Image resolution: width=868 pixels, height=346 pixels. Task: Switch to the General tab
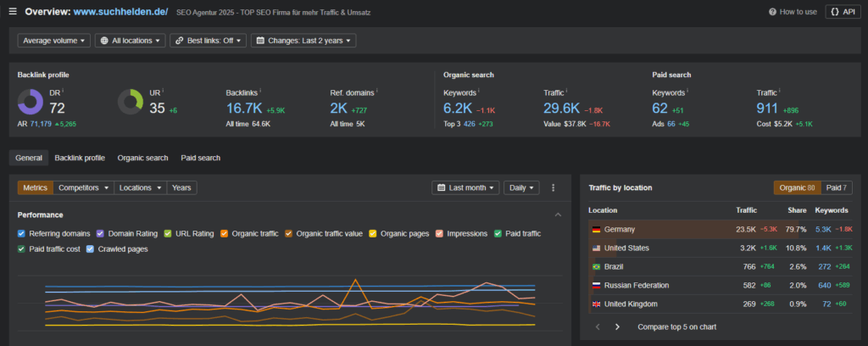pyautogui.click(x=29, y=158)
